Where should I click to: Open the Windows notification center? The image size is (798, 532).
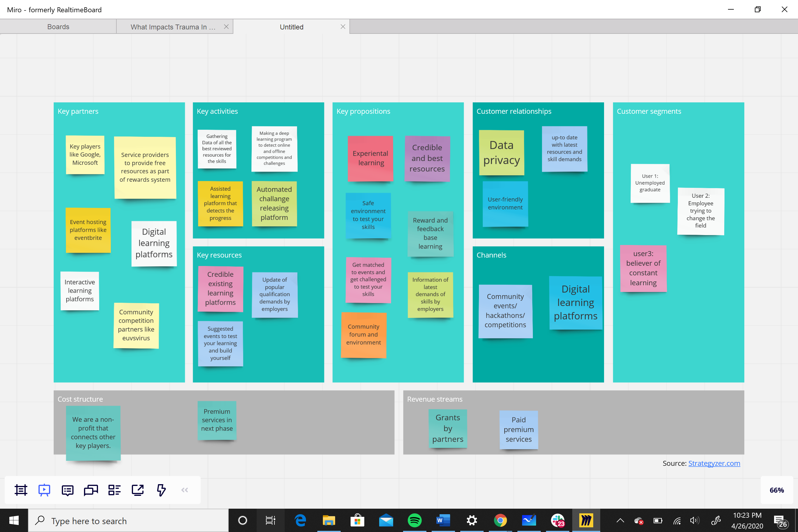tap(780, 520)
